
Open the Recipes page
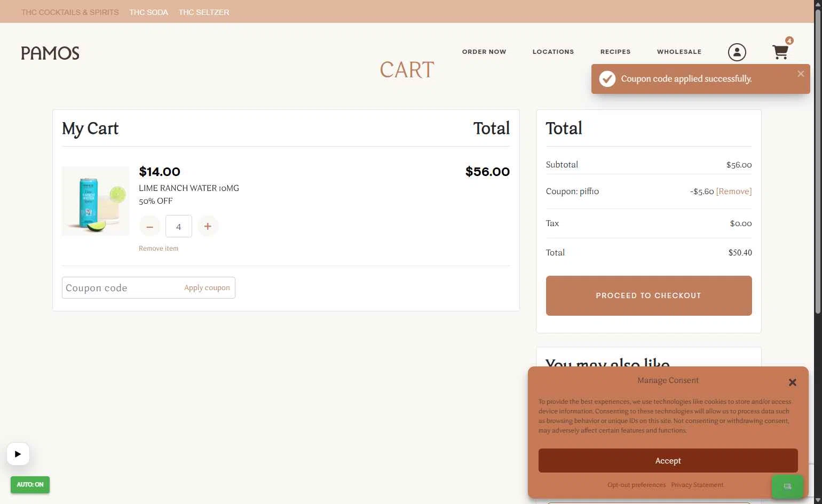pyautogui.click(x=615, y=52)
